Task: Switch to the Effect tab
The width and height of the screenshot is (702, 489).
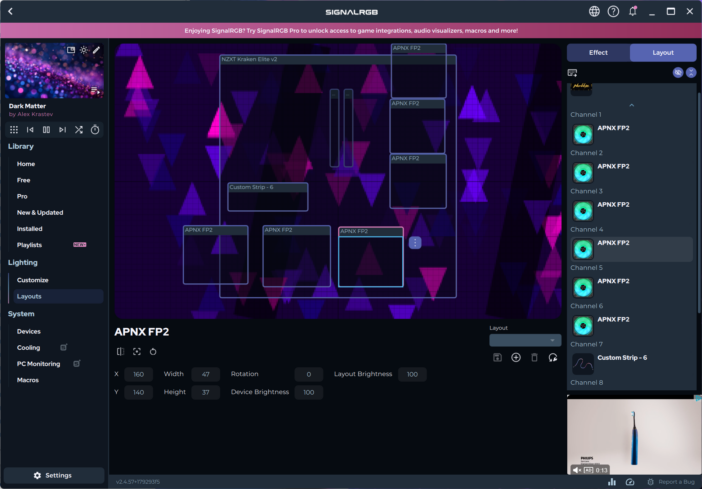Action: (x=598, y=53)
